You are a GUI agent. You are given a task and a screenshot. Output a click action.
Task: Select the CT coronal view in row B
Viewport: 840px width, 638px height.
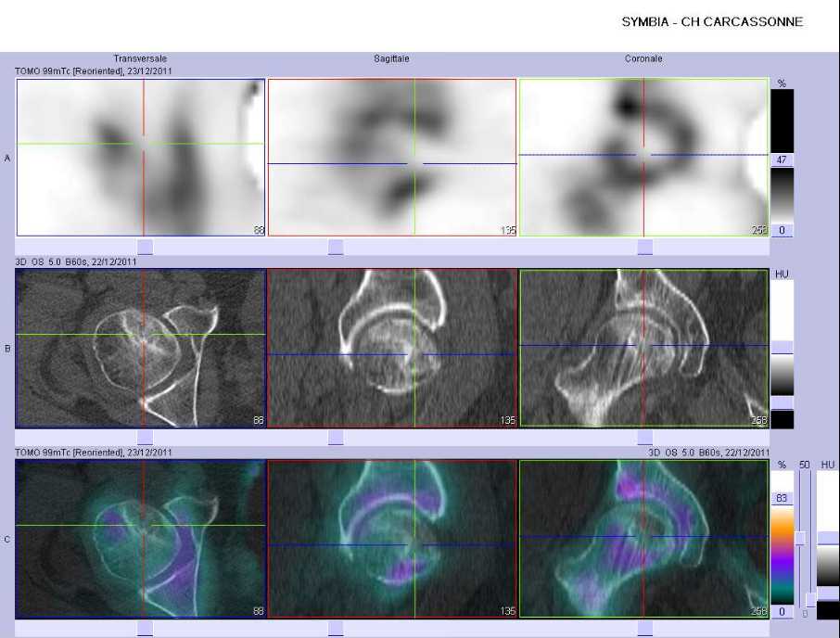coord(644,348)
